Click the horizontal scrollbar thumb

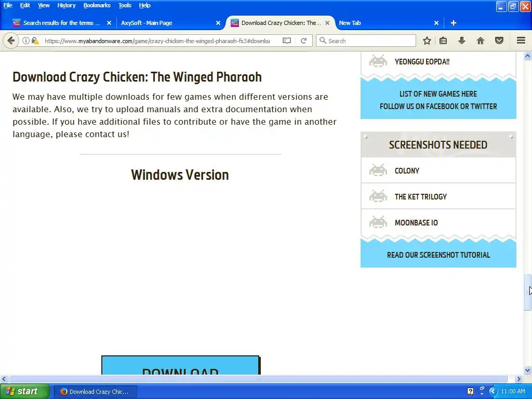pyautogui.click(x=258, y=379)
